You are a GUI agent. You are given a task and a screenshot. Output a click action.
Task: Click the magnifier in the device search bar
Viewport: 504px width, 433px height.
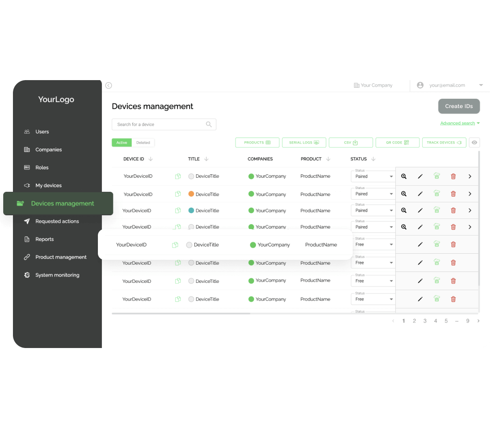pyautogui.click(x=209, y=124)
